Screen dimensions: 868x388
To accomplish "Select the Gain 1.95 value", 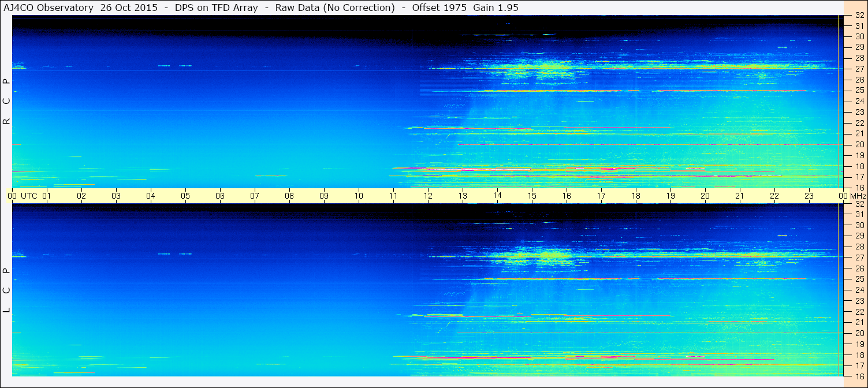I will pyautogui.click(x=496, y=8).
